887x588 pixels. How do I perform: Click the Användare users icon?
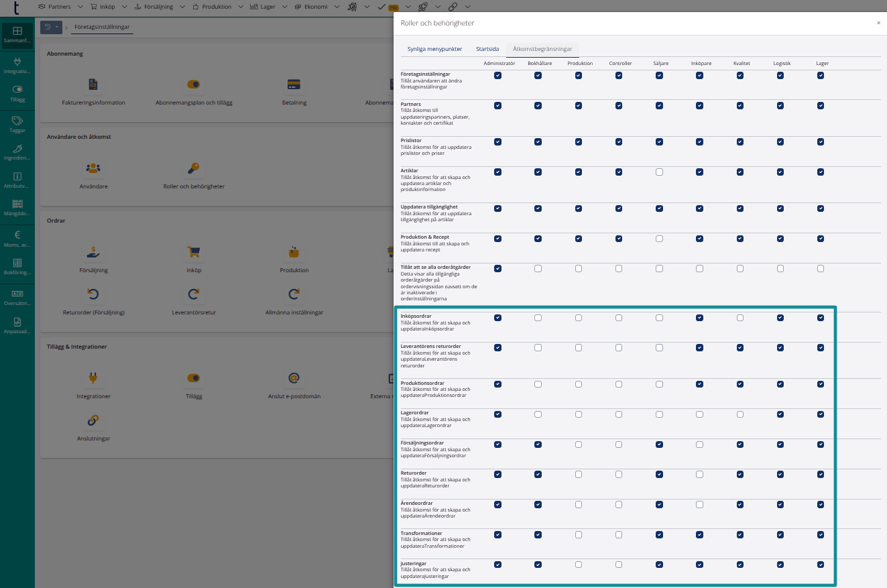(93, 168)
